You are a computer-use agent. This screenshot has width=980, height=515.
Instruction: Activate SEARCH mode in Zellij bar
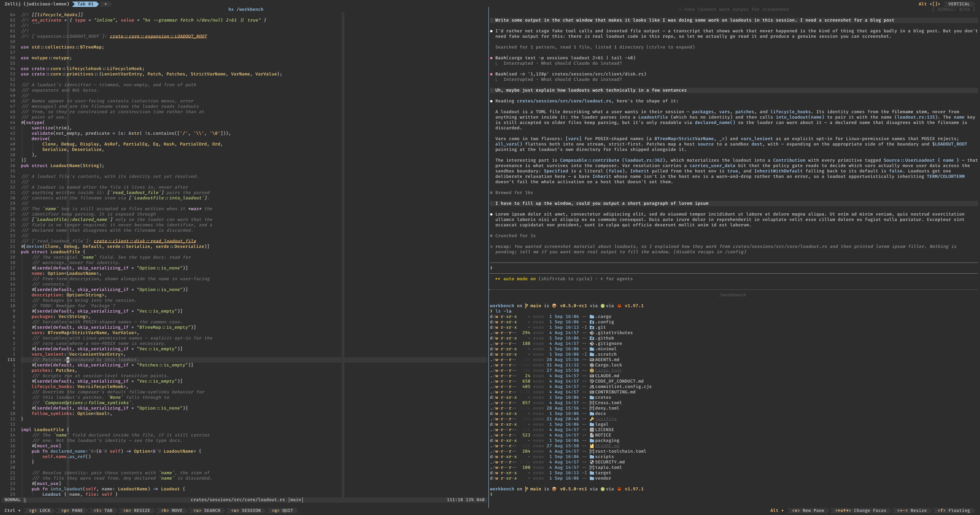click(207, 511)
